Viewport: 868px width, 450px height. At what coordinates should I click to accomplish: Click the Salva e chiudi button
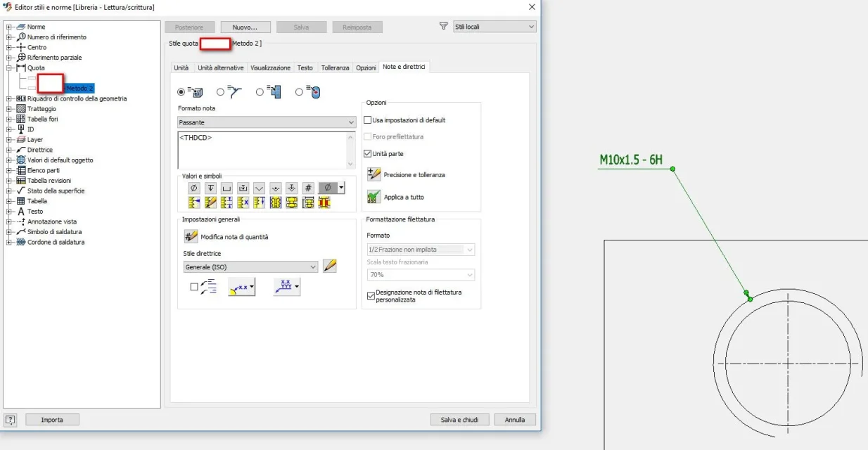(459, 420)
